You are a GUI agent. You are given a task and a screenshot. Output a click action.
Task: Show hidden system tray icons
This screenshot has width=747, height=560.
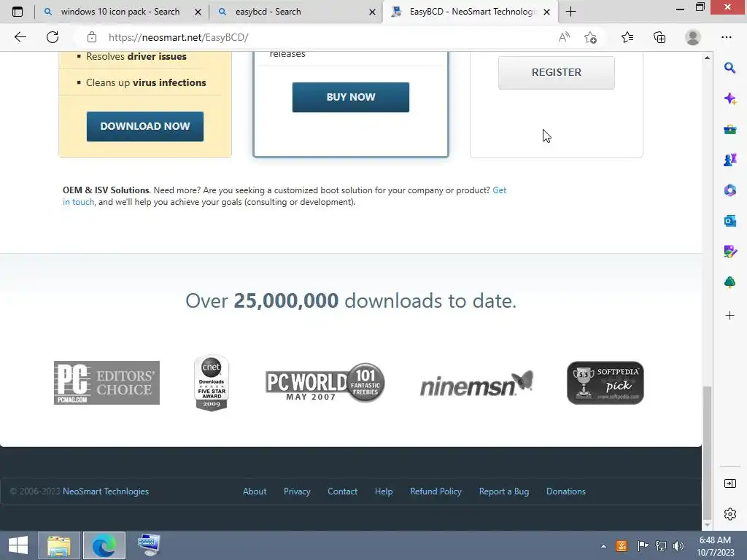pos(603,546)
